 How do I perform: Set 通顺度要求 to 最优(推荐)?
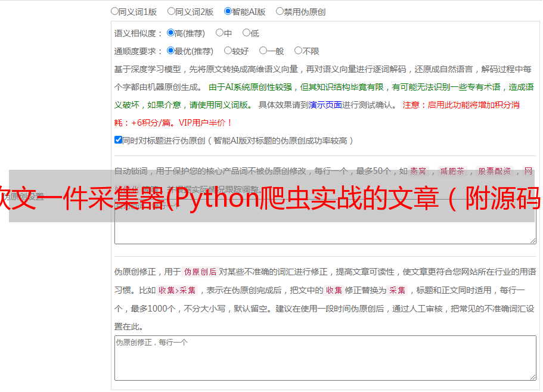click(170, 51)
